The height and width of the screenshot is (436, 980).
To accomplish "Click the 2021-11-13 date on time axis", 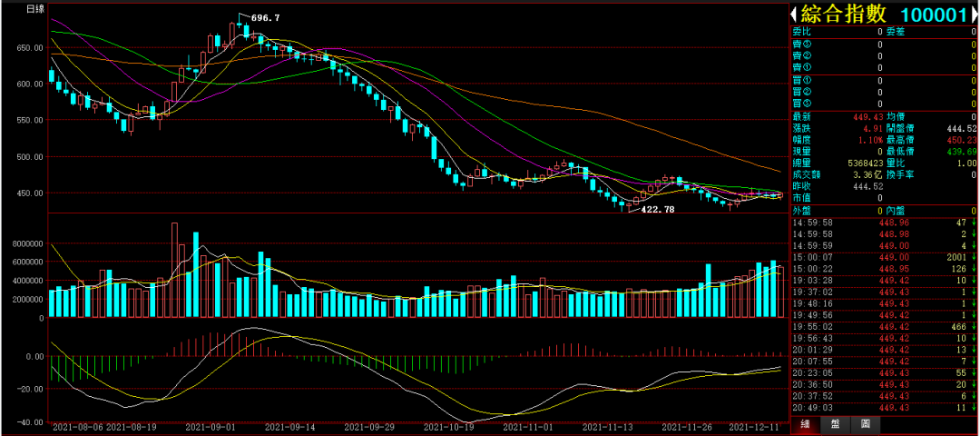I will pyautogui.click(x=608, y=427).
